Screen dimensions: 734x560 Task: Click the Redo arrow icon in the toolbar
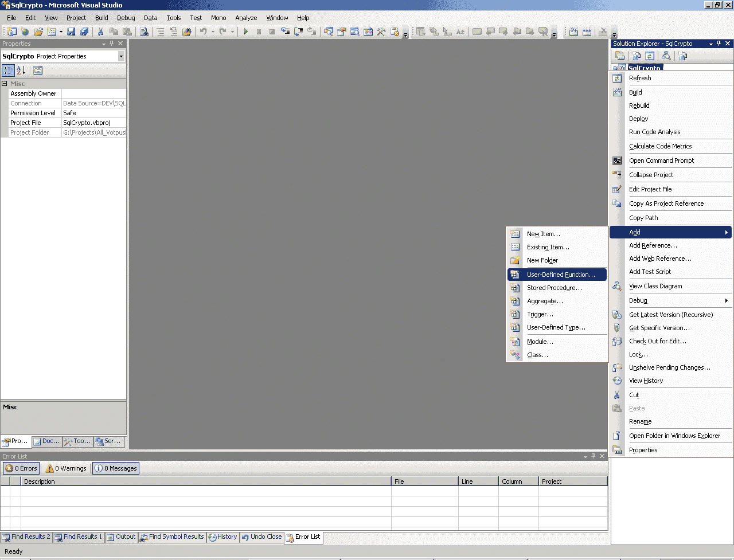222,32
